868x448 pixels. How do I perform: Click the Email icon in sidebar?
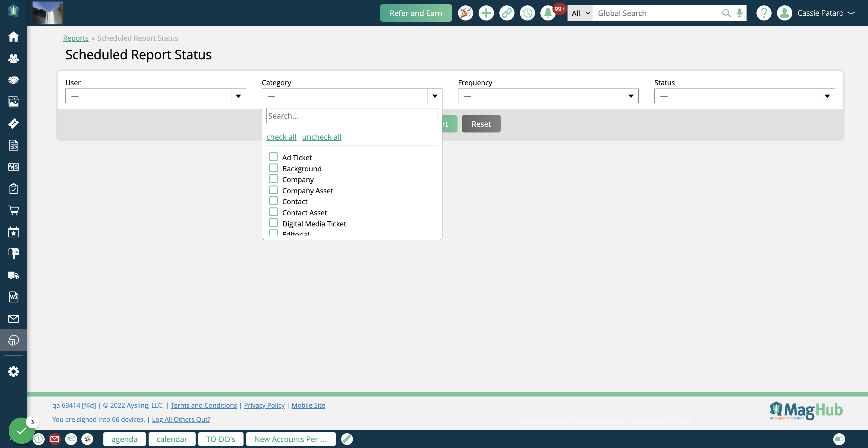13,319
